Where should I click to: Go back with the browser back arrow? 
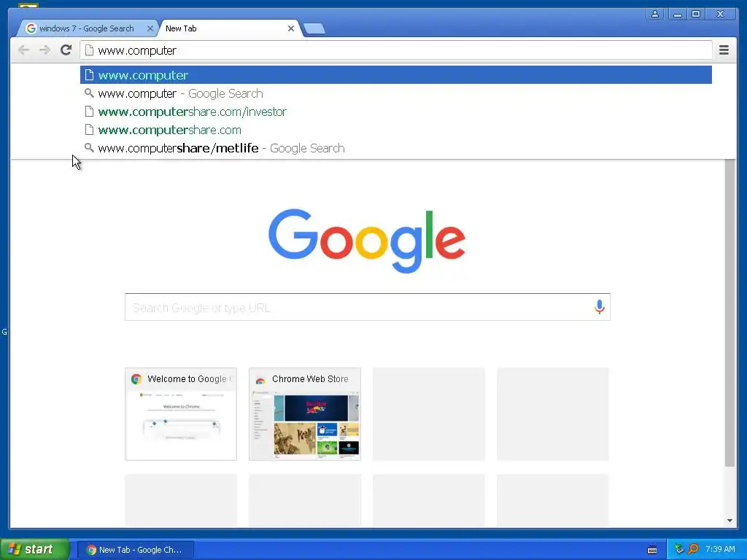click(23, 50)
